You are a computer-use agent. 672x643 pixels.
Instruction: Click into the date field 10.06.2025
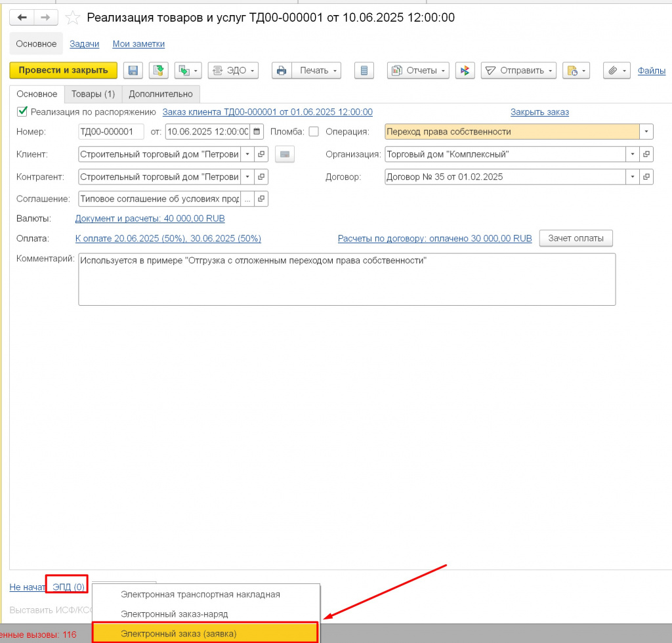207,131
